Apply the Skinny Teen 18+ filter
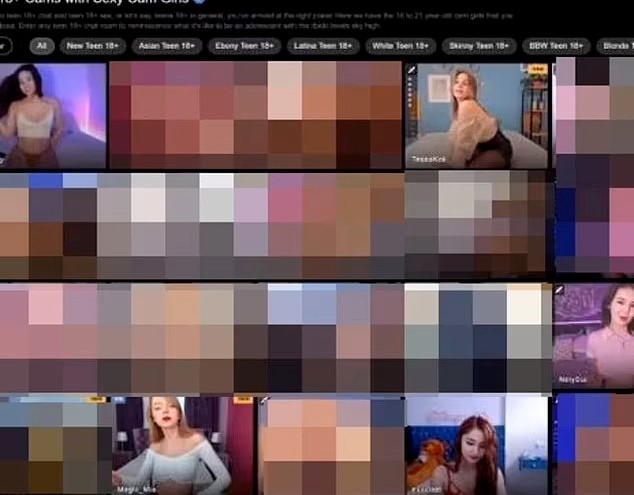634x495 pixels. point(479,46)
